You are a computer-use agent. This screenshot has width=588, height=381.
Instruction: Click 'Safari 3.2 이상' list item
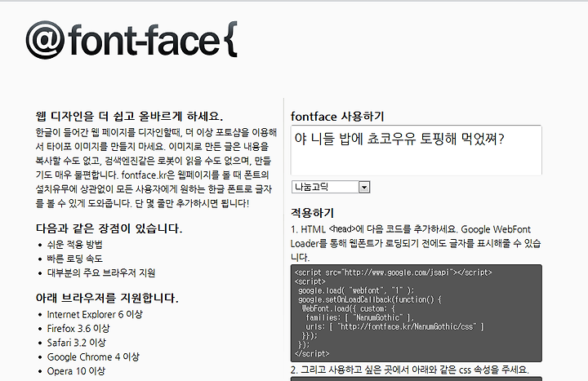point(77,343)
